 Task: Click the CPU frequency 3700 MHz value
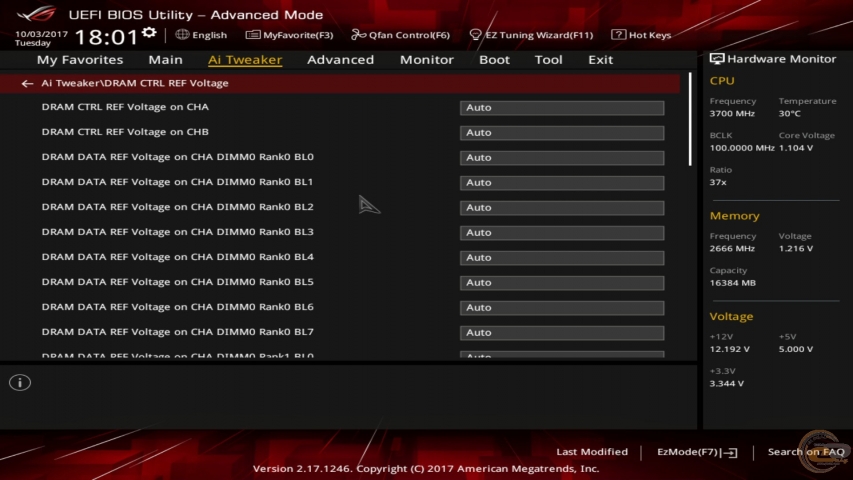pos(732,114)
